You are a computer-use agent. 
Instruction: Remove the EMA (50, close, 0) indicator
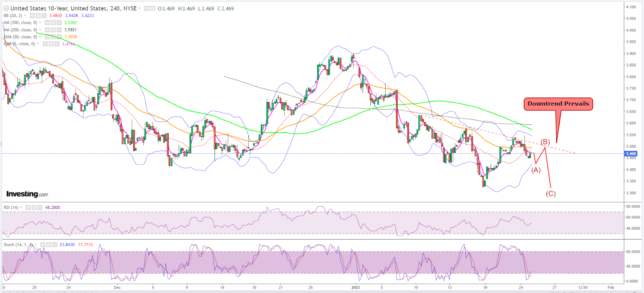59,37
